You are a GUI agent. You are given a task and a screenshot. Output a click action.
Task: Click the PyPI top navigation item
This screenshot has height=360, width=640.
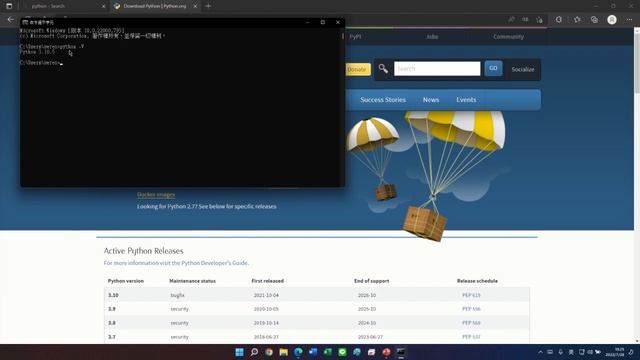pyautogui.click(x=355, y=36)
